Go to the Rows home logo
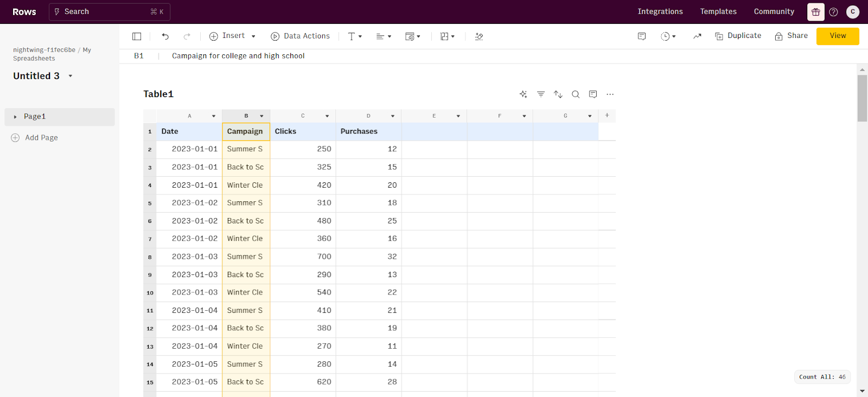Screen dimensions: 868x397 (x=24, y=12)
